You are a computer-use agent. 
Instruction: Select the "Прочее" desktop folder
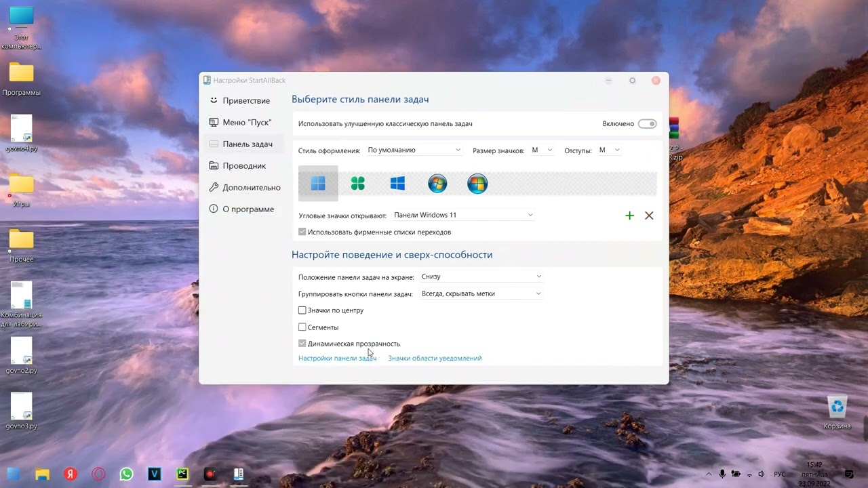pyautogui.click(x=21, y=247)
